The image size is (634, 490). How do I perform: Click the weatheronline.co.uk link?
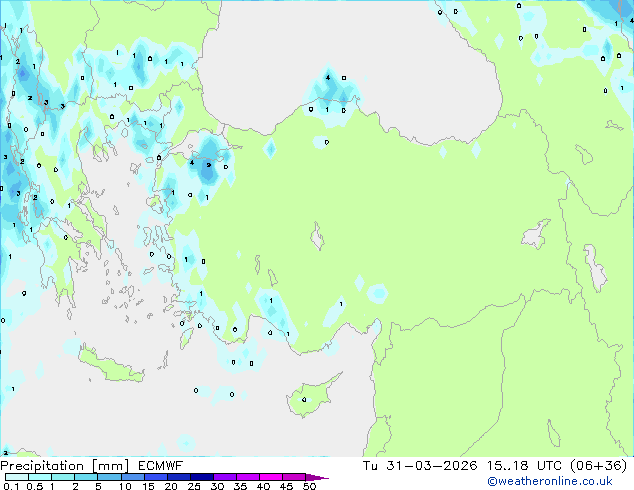550,481
